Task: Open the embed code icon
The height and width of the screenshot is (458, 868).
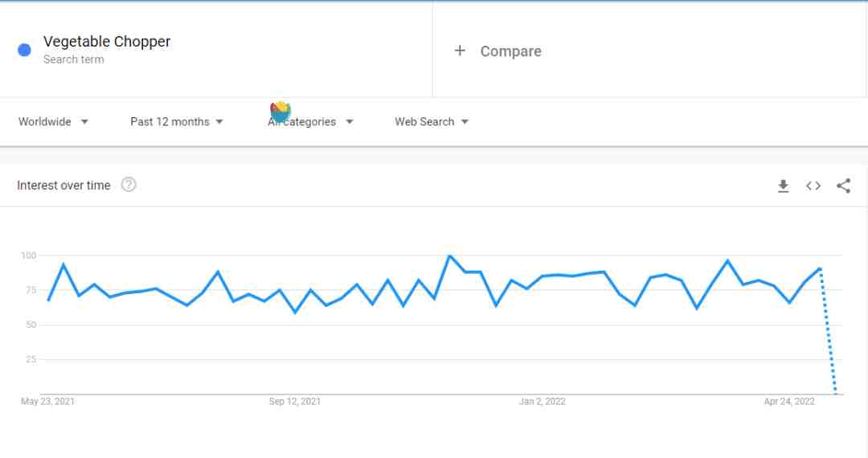Action: coord(813,186)
